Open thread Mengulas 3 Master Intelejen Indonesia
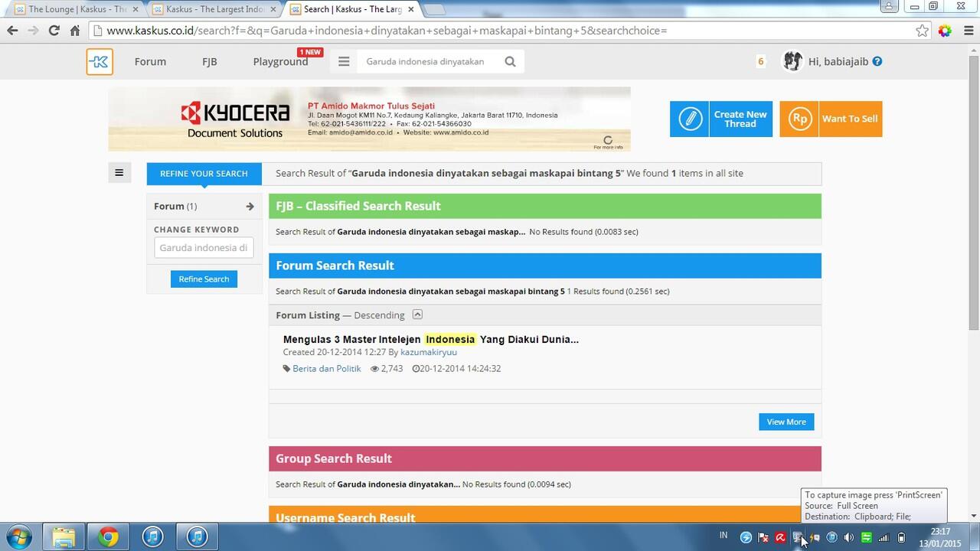Viewport: 980px width, 551px height. (431, 339)
